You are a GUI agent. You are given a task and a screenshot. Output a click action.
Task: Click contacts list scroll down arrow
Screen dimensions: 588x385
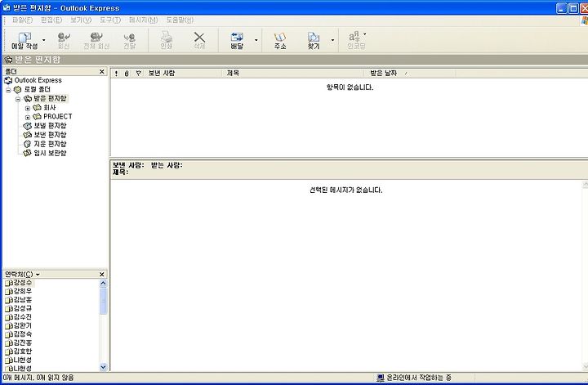click(x=103, y=367)
